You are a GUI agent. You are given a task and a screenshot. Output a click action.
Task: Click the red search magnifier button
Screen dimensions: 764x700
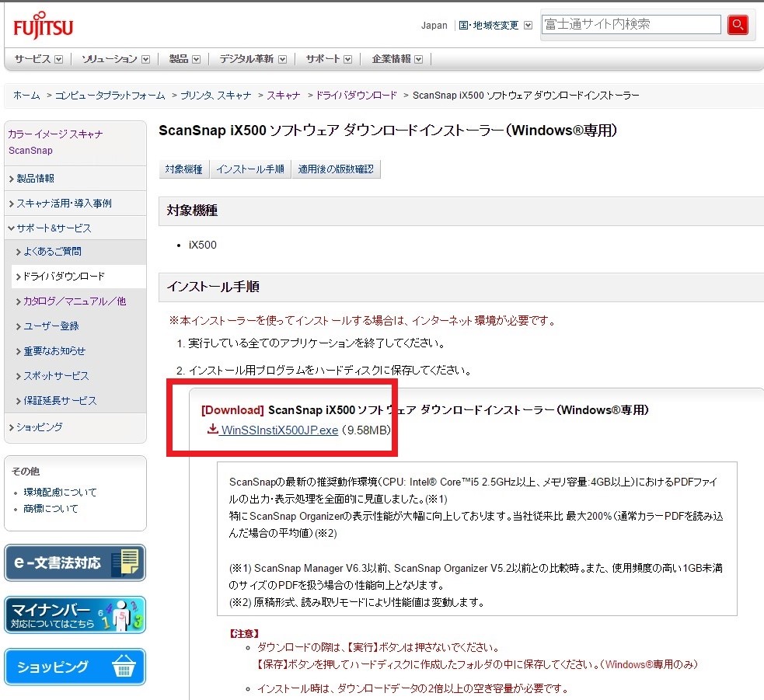pos(737,25)
